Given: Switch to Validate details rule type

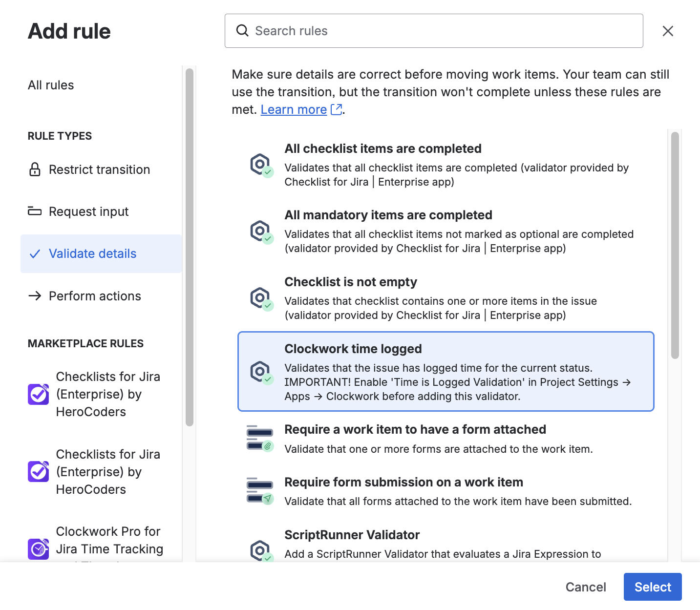Looking at the screenshot, I should tap(92, 253).
